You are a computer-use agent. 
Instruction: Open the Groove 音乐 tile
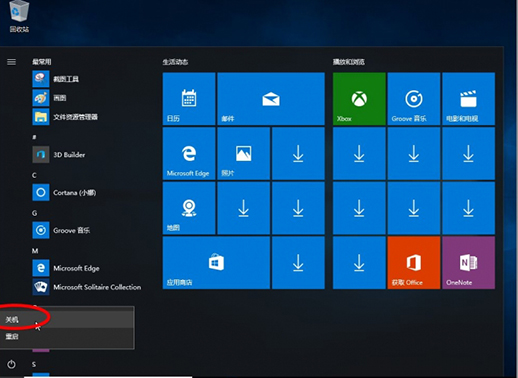(414, 99)
